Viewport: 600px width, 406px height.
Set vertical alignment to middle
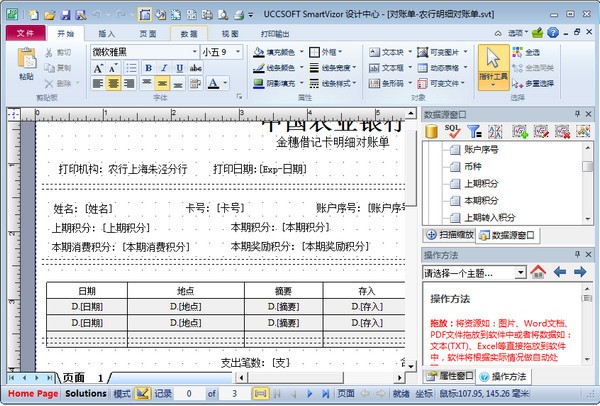[x=162, y=83]
